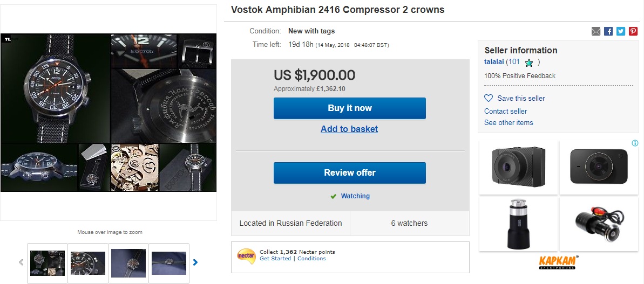The image size is (644, 284).
Task: Click the Nectar logo icon
Action: (246, 255)
